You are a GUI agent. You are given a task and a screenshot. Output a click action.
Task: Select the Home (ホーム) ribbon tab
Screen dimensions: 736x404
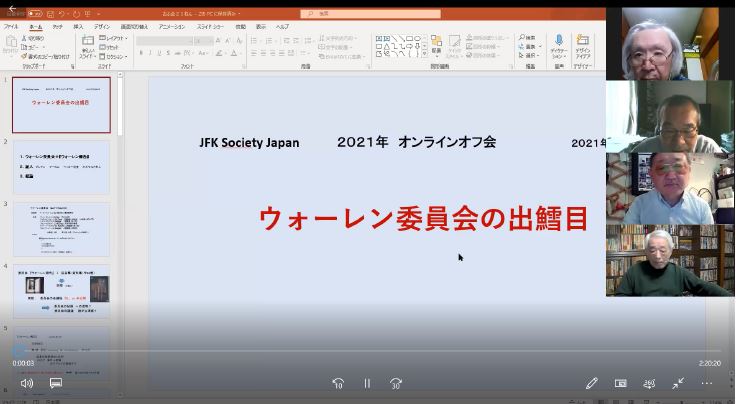click(x=36, y=27)
